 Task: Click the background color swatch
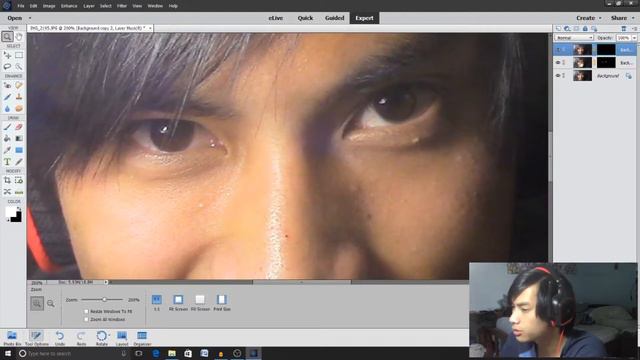(x=17, y=218)
